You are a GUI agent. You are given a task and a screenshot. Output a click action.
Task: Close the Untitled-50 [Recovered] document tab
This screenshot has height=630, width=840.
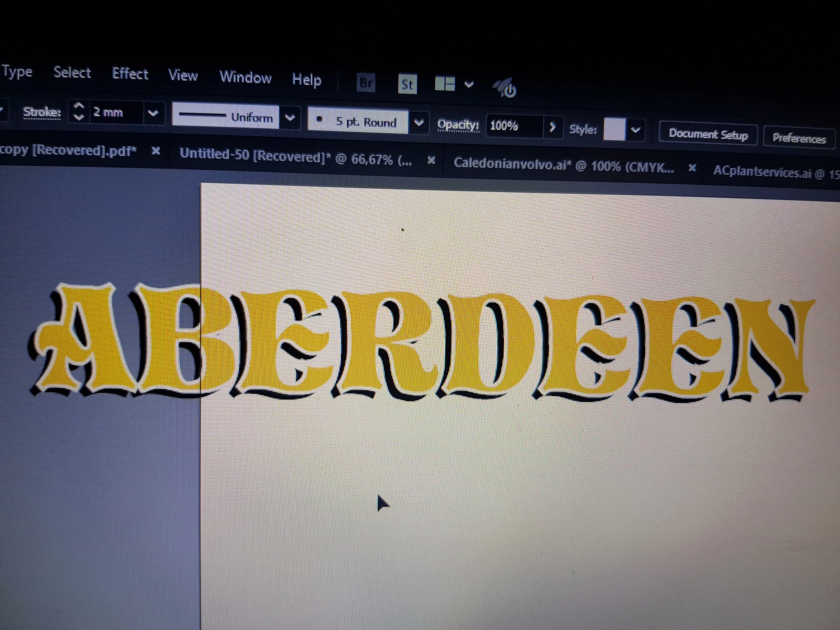tap(431, 160)
